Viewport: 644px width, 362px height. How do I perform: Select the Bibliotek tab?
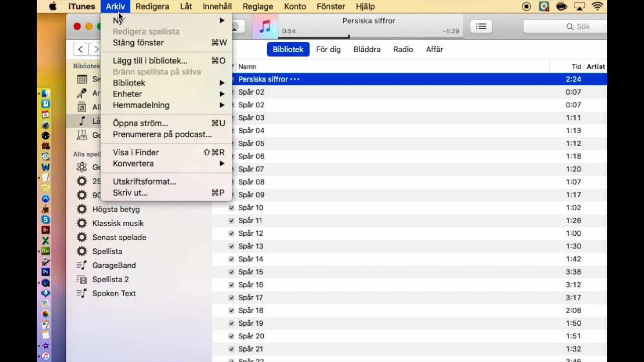coord(288,49)
